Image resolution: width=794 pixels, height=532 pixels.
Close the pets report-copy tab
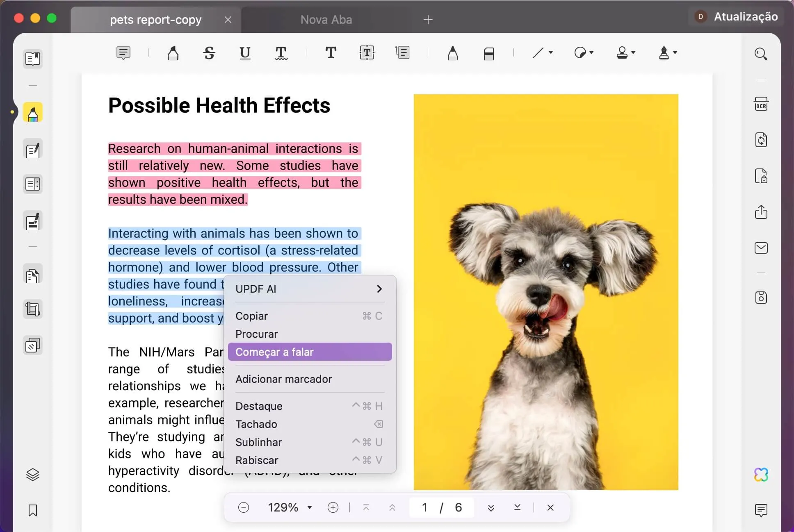coord(228,20)
